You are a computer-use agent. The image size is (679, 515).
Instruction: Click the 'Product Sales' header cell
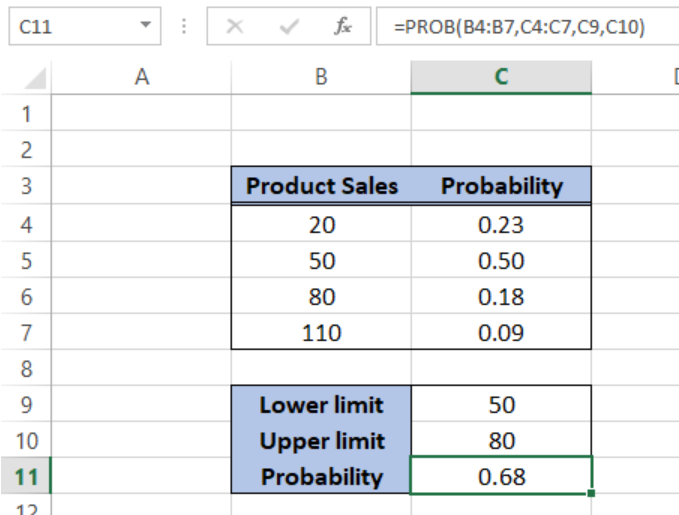point(321,186)
